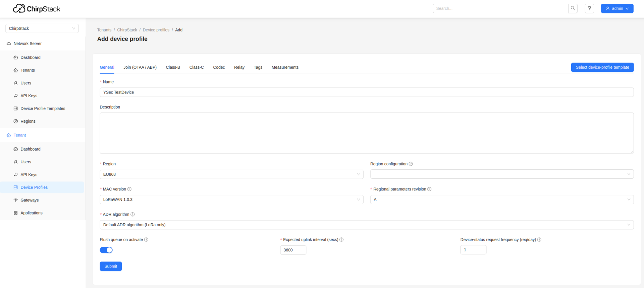Click the MAC version help icon

129,189
